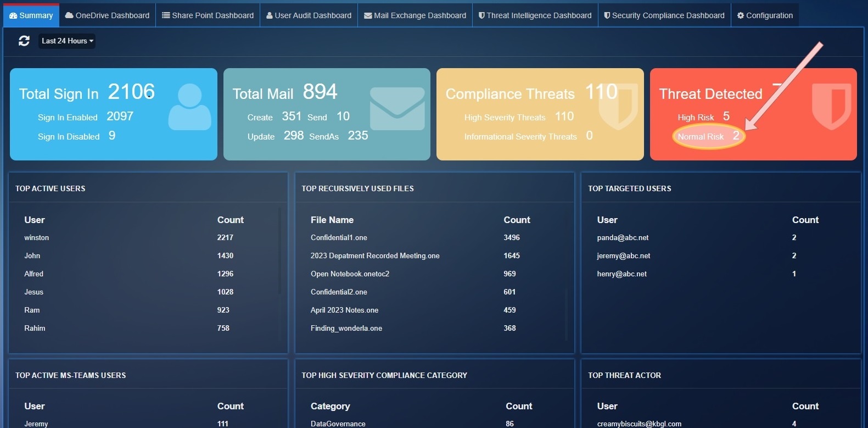Select targeted user panda@abc.net
Screen dimensions: 868x428
point(623,238)
